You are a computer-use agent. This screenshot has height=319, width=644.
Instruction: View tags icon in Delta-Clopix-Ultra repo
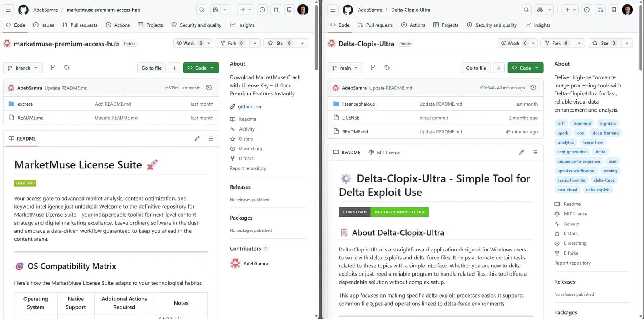[x=387, y=68]
